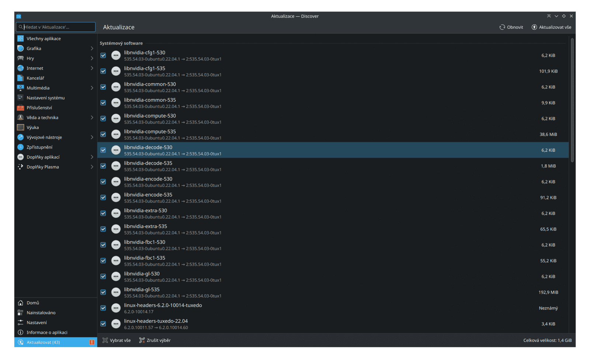Go to Domů home icon
Image resolution: width=590 pixels, height=364 pixels.
pyautogui.click(x=21, y=303)
